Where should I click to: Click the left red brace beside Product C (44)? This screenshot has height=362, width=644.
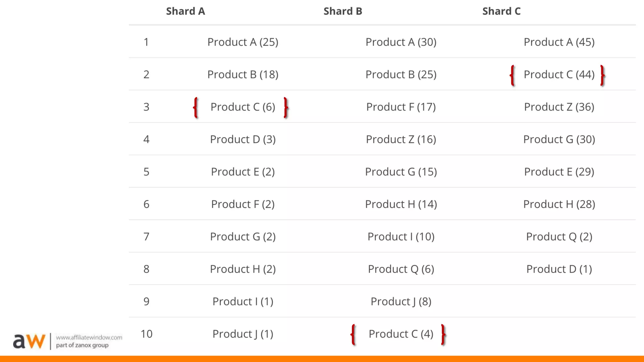[x=512, y=75]
